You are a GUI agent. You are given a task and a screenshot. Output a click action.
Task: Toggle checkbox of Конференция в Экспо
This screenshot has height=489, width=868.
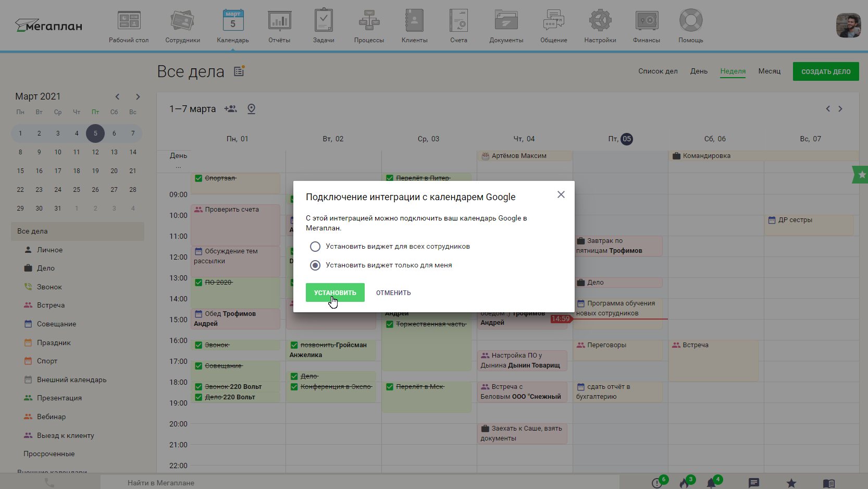click(x=294, y=387)
